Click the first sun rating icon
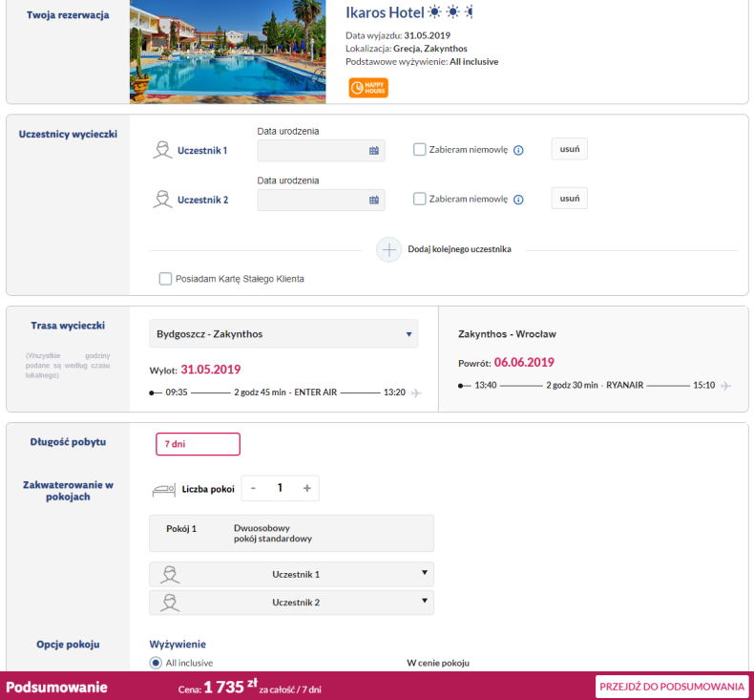The height and width of the screenshot is (700, 754). tap(434, 12)
